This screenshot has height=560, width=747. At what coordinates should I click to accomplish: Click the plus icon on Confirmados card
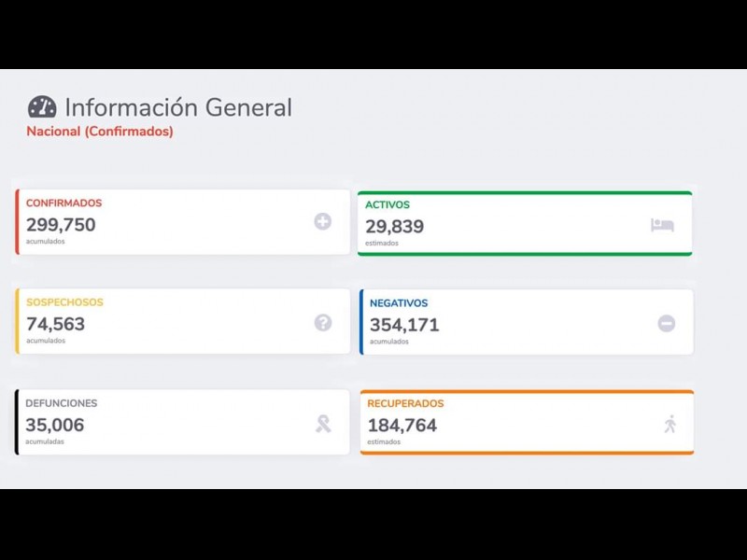pyautogui.click(x=322, y=221)
